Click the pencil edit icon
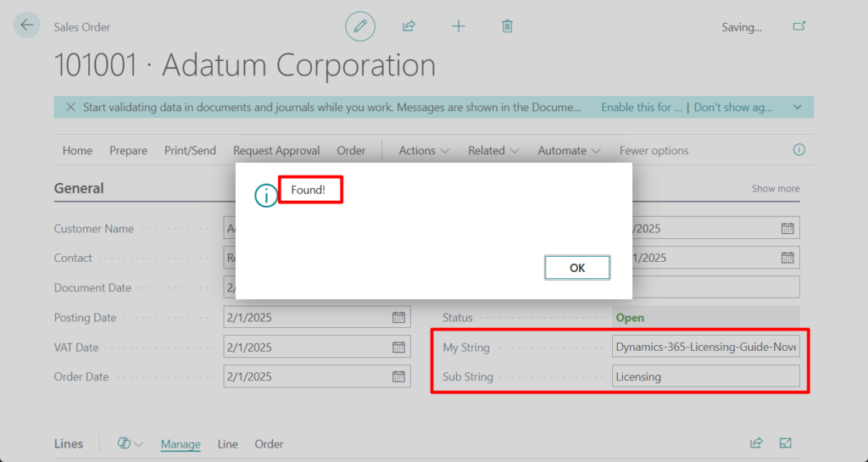This screenshot has height=462, width=868. click(x=360, y=26)
